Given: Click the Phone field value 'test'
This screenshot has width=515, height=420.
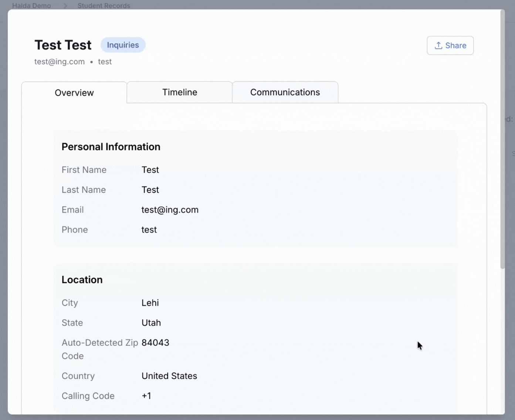Looking at the screenshot, I should click(149, 230).
